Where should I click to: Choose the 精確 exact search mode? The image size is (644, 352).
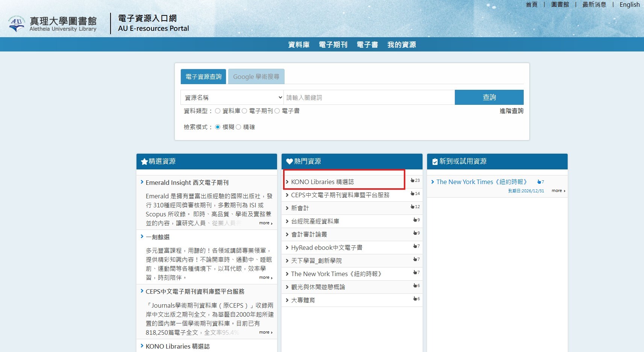pyautogui.click(x=238, y=127)
